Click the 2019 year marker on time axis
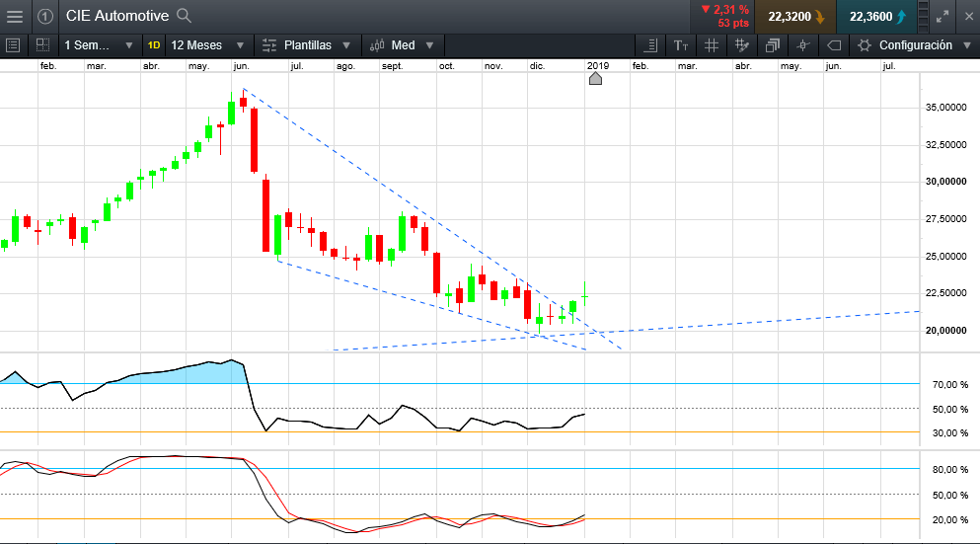 click(597, 65)
